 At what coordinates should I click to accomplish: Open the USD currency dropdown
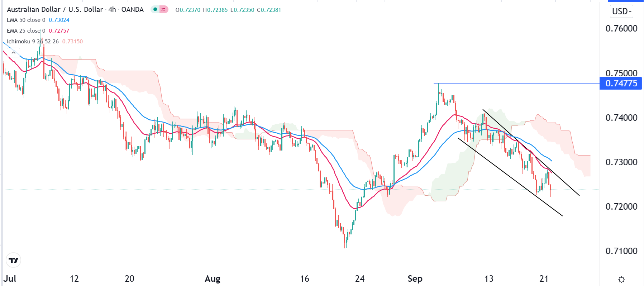coord(622,11)
